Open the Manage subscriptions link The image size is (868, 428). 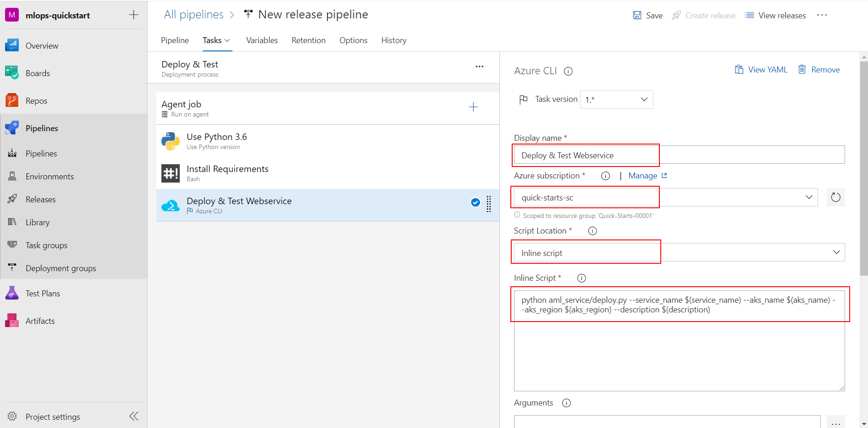pos(647,176)
